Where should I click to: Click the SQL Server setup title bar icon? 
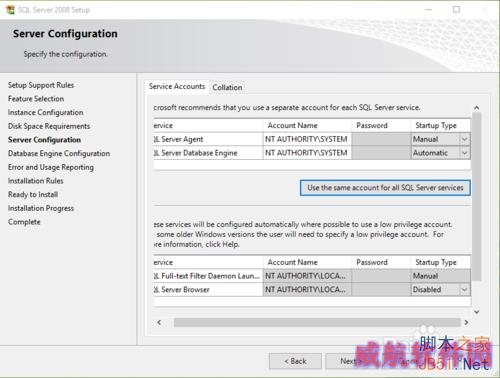click(10, 10)
